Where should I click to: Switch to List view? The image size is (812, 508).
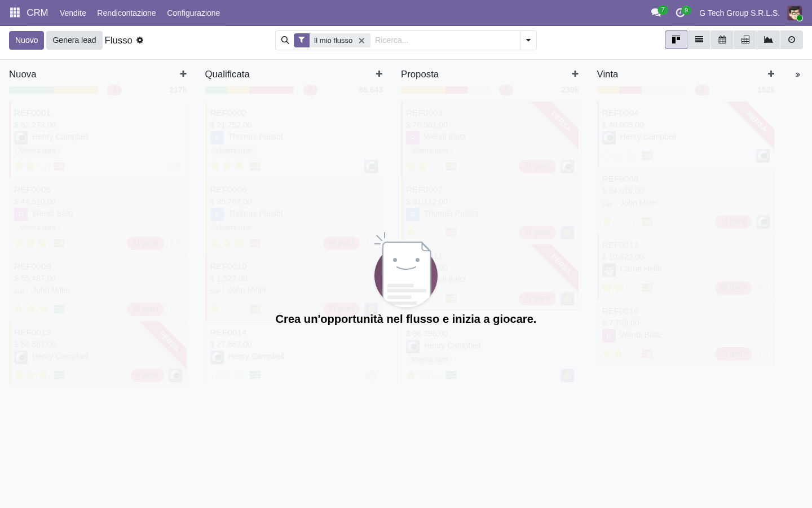pyautogui.click(x=699, y=40)
